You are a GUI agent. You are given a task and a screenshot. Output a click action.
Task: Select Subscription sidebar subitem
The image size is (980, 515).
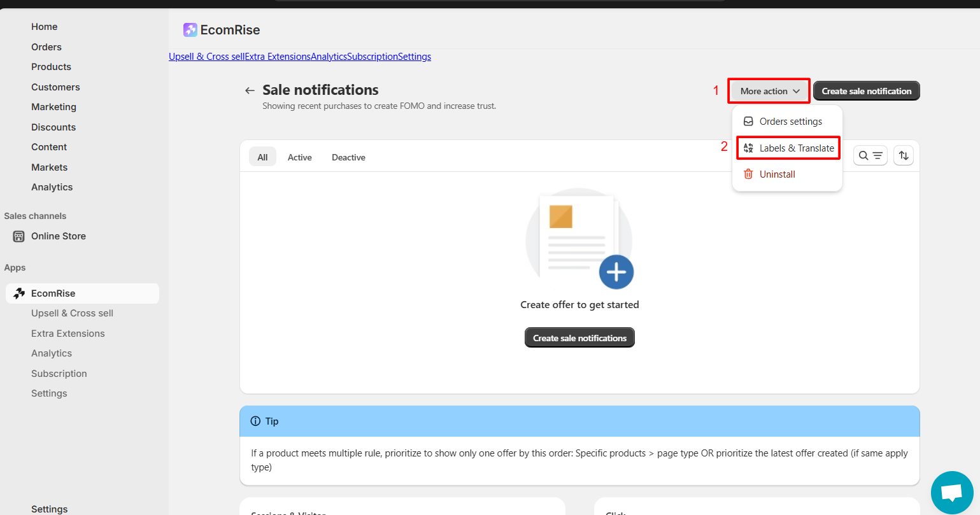[59, 374]
